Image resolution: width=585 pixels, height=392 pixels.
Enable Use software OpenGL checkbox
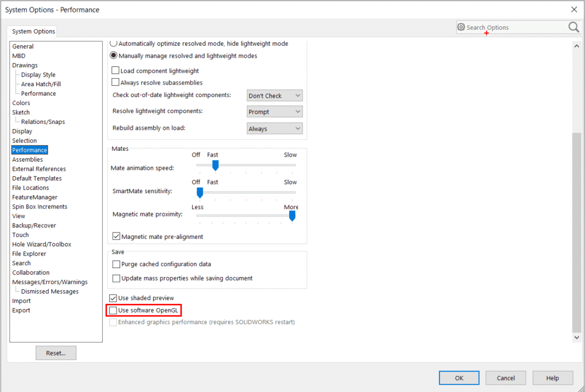tap(113, 310)
